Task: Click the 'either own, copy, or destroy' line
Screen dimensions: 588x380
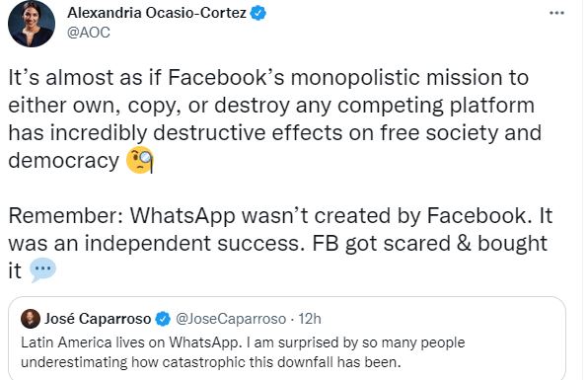Action: [271, 106]
